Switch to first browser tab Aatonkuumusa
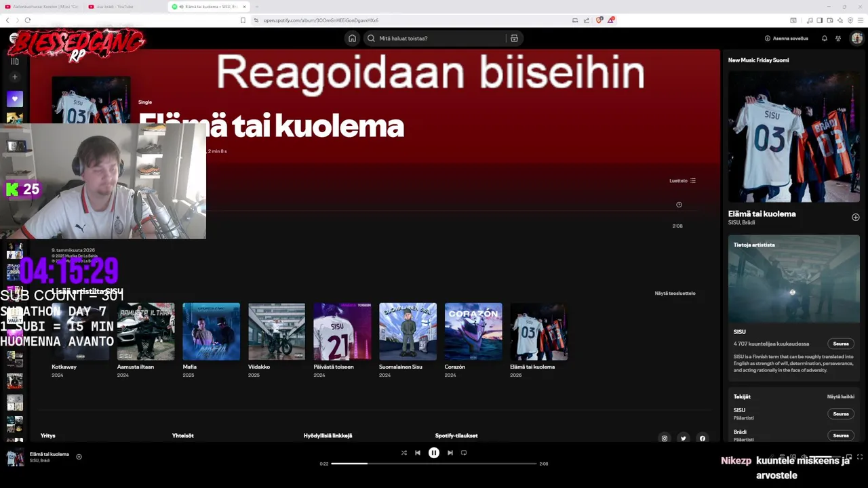The width and height of the screenshot is (868, 488). tap(41, 7)
